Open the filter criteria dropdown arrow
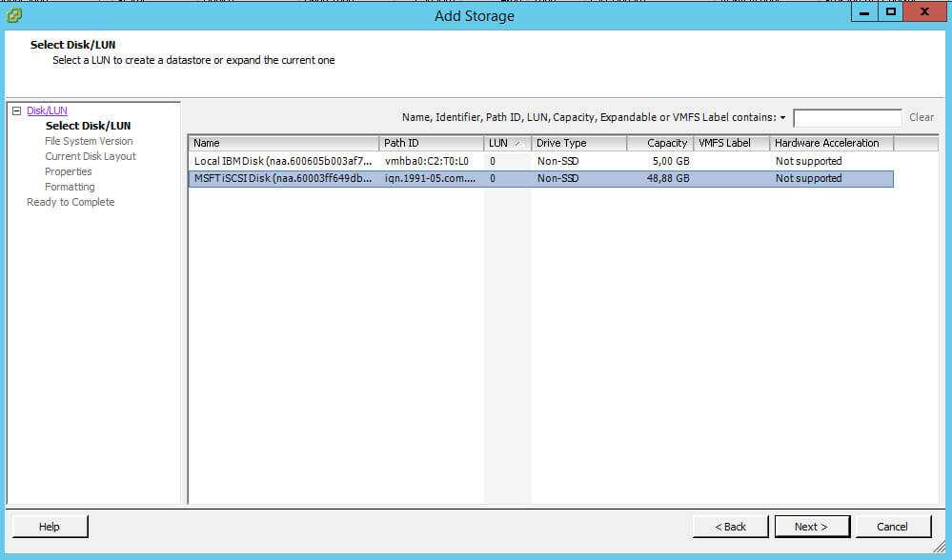952x560 pixels. click(782, 118)
